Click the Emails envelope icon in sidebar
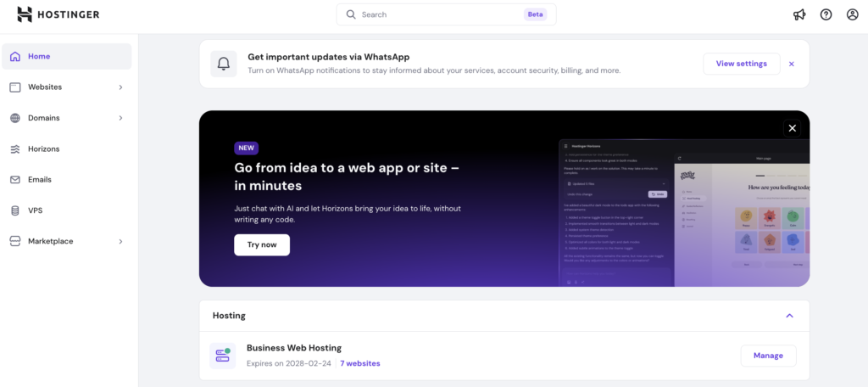This screenshot has height=387, width=868. pyautogui.click(x=15, y=180)
